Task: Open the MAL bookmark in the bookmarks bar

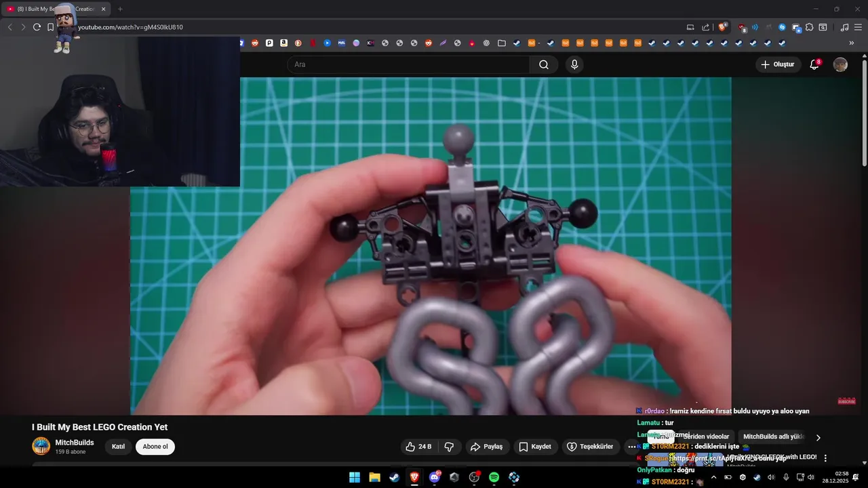Action: coord(341,43)
